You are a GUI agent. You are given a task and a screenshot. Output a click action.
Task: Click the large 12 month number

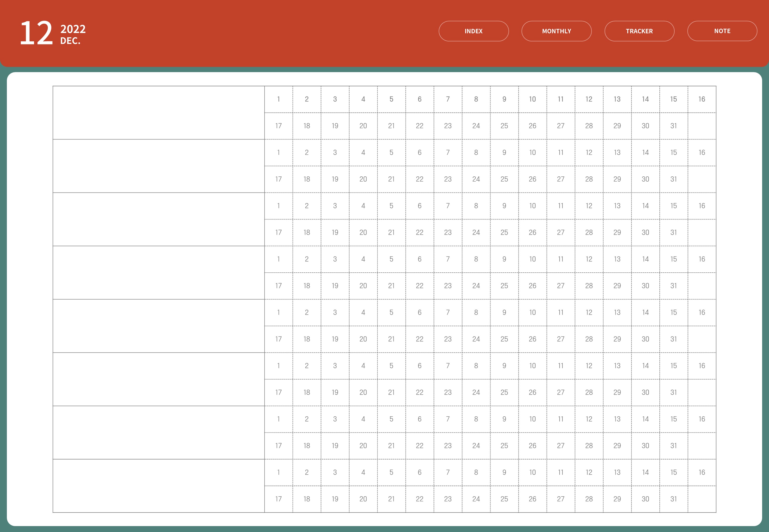(x=36, y=33)
